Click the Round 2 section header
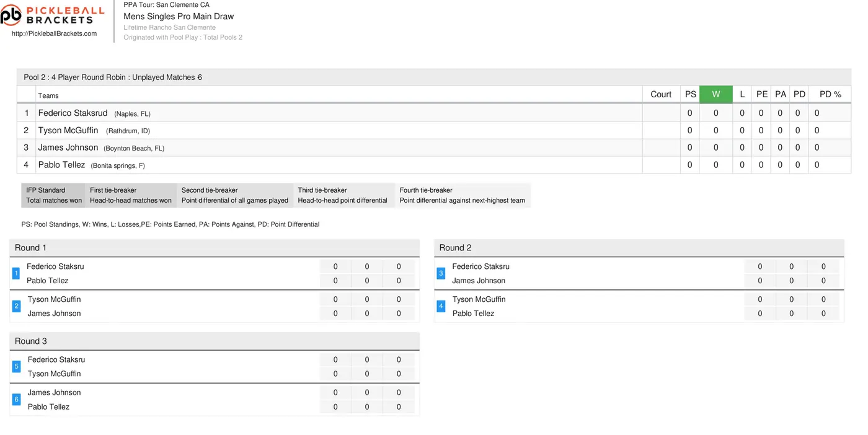 (x=639, y=248)
